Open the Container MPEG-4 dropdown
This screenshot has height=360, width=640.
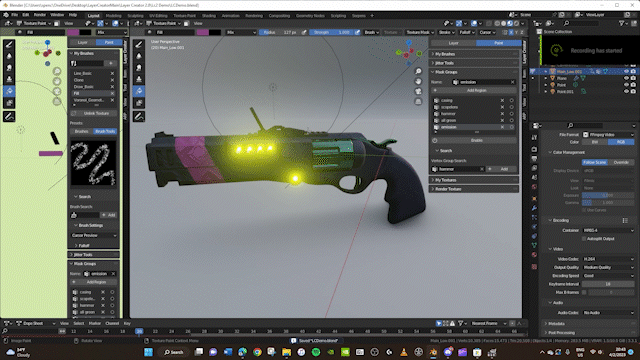608,230
